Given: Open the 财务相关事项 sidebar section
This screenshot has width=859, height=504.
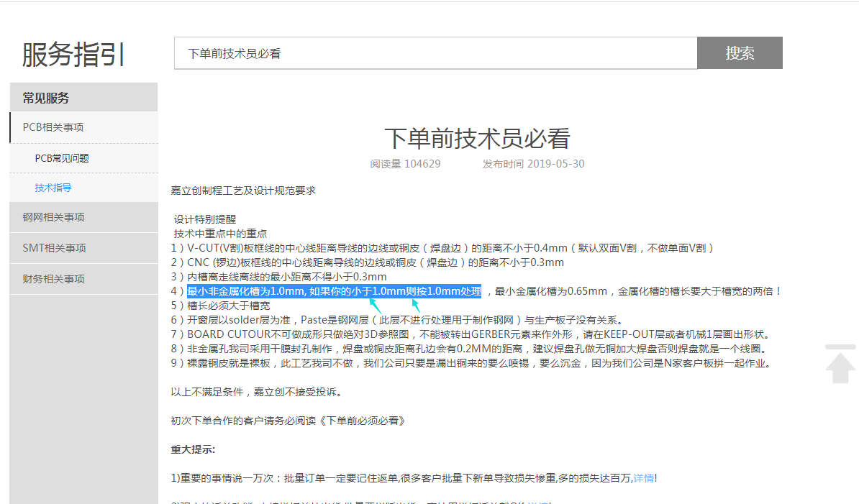Looking at the screenshot, I should click(x=53, y=279).
